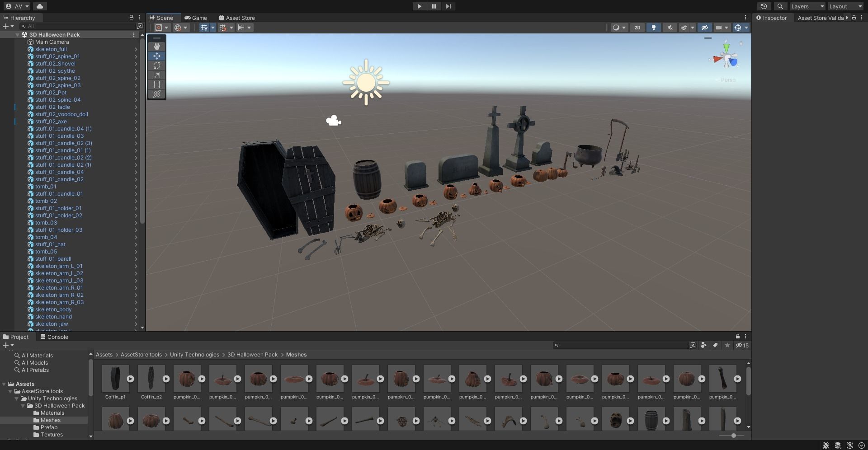Open the undo history icon
The height and width of the screenshot is (450, 868).
[764, 6]
